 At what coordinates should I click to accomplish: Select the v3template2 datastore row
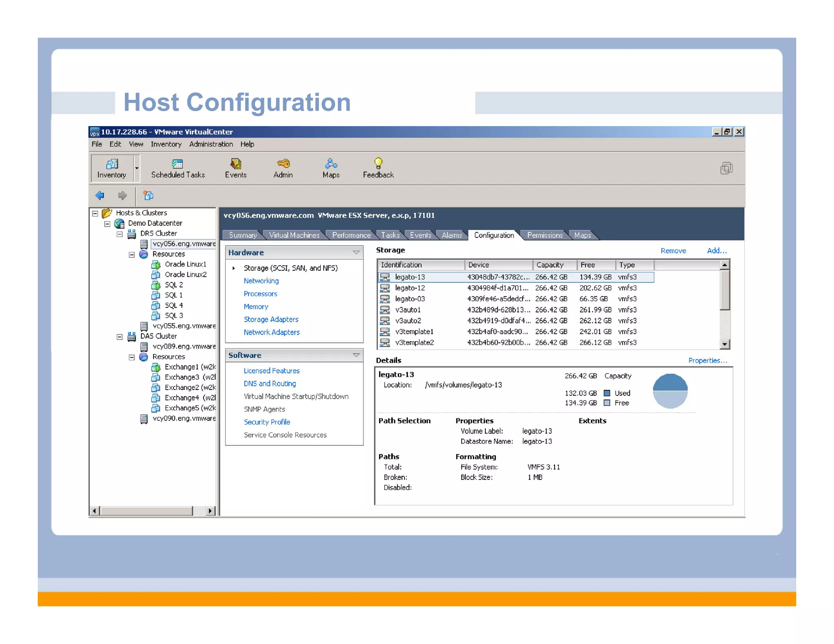[x=516, y=343]
